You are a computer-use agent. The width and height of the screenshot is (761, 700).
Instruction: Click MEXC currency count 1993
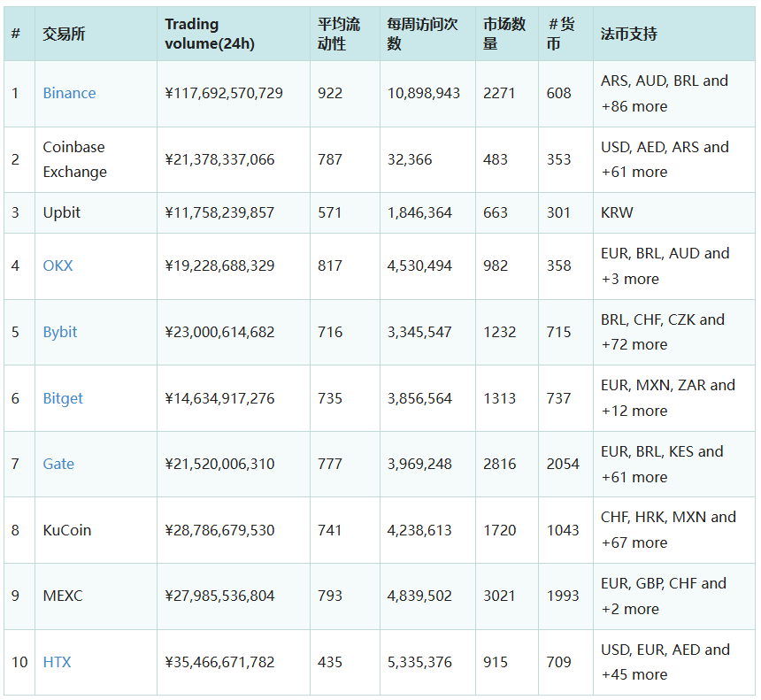563,596
